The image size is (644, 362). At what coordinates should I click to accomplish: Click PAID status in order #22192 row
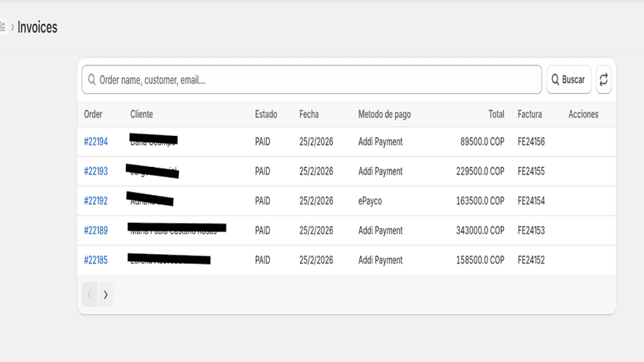tap(262, 200)
